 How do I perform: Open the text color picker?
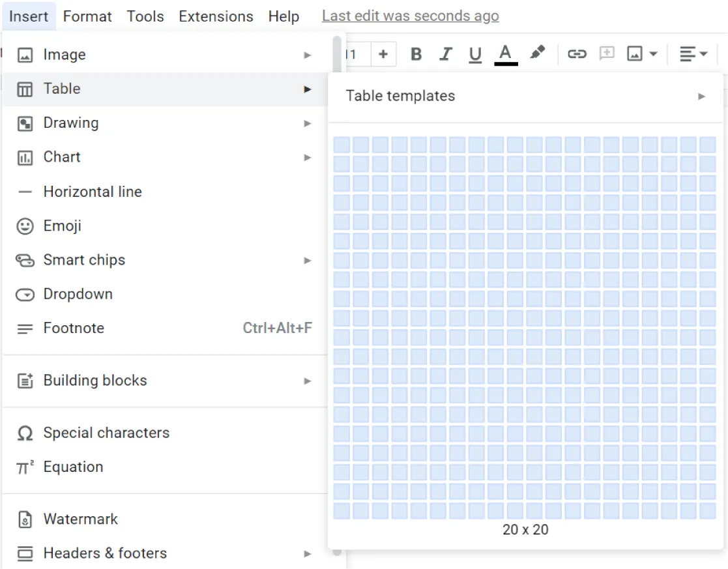(506, 54)
